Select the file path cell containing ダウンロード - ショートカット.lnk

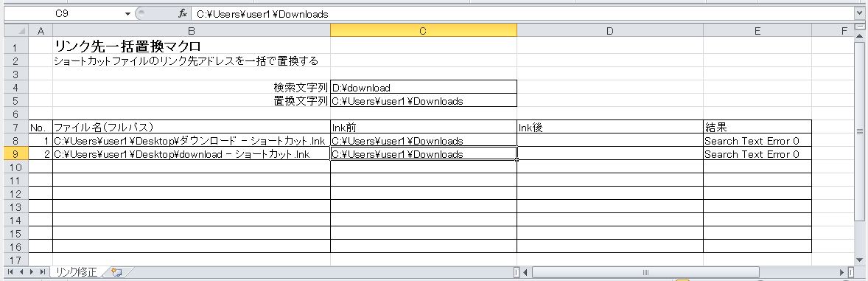[x=192, y=140]
